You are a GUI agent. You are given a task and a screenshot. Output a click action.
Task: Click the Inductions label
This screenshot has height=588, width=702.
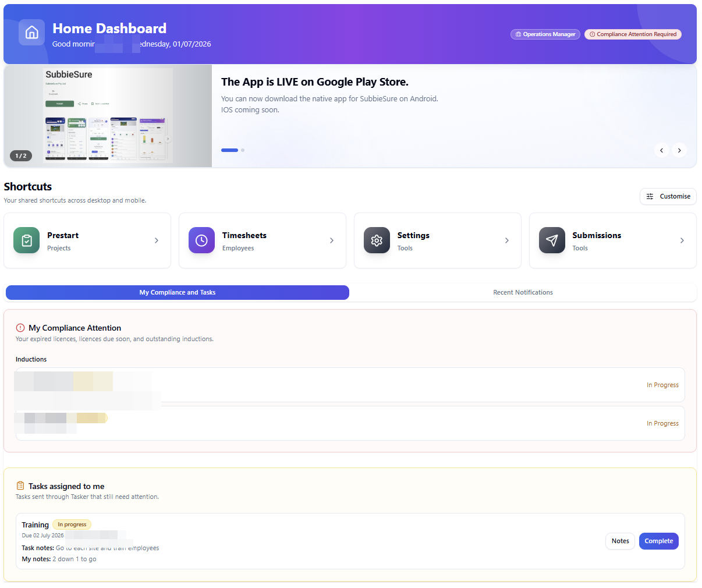click(x=31, y=359)
